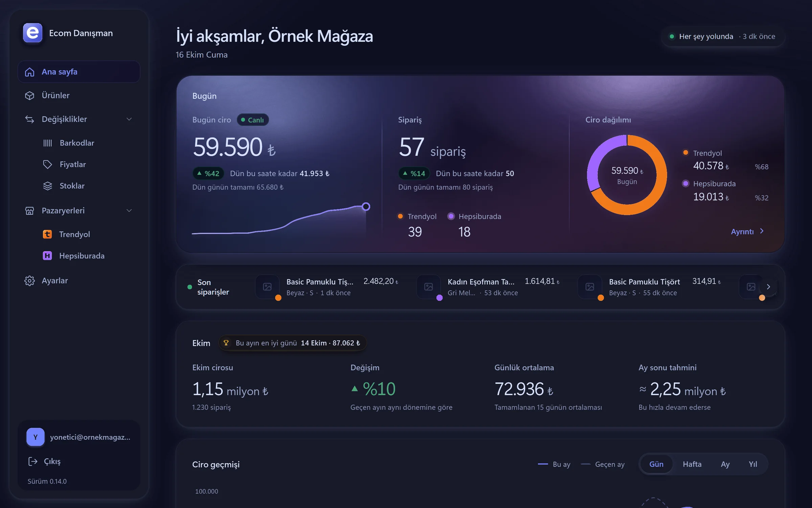Select the Ay period option
The height and width of the screenshot is (508, 812).
(x=725, y=464)
